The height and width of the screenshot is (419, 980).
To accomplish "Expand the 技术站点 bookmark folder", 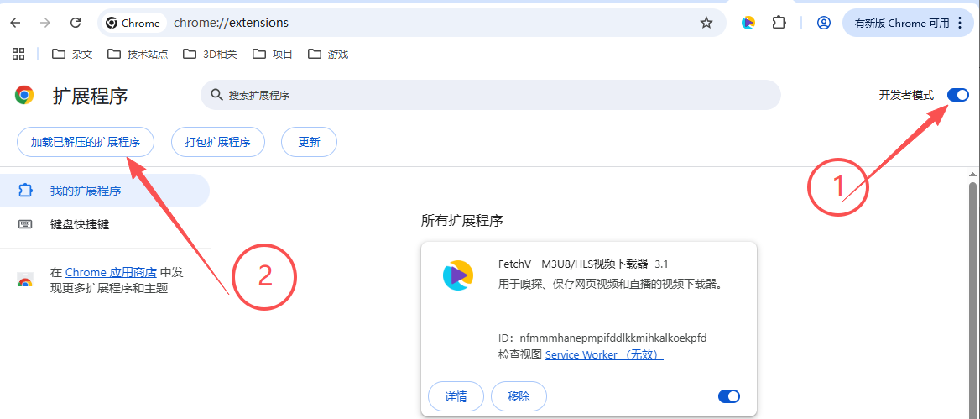I will [x=138, y=55].
